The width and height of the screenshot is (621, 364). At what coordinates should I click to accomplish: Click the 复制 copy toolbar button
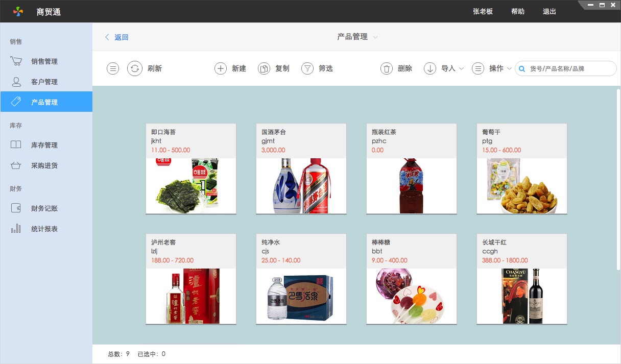273,68
